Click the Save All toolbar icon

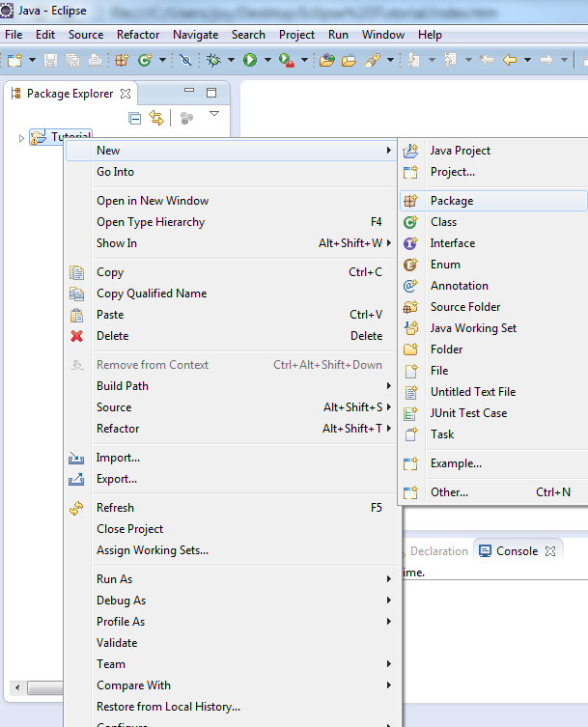pyautogui.click(x=72, y=60)
